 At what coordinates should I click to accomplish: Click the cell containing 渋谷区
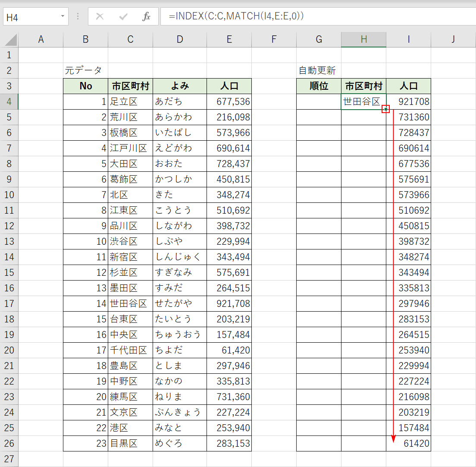pos(131,241)
